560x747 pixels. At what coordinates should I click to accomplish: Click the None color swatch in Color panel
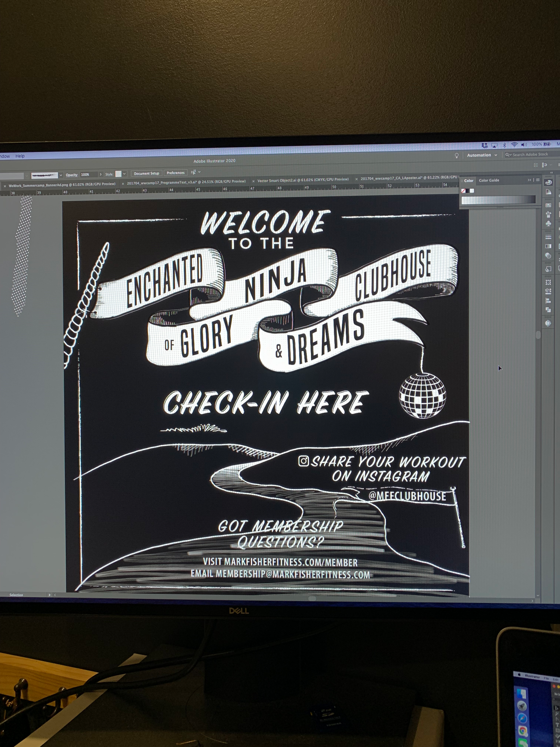[463, 191]
